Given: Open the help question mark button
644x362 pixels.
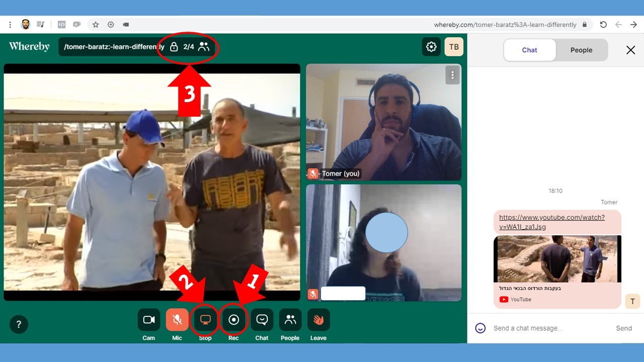Looking at the screenshot, I should click(x=19, y=324).
